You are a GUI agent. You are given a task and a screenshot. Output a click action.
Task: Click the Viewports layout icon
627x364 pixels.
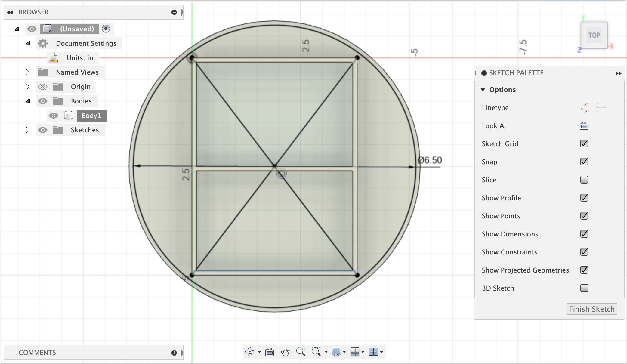[373, 352]
